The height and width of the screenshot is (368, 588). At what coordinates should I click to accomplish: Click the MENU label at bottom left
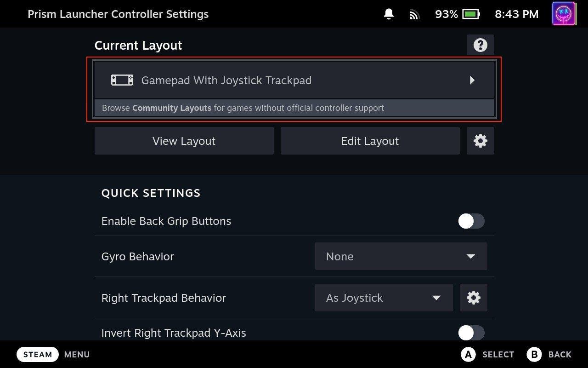(77, 354)
